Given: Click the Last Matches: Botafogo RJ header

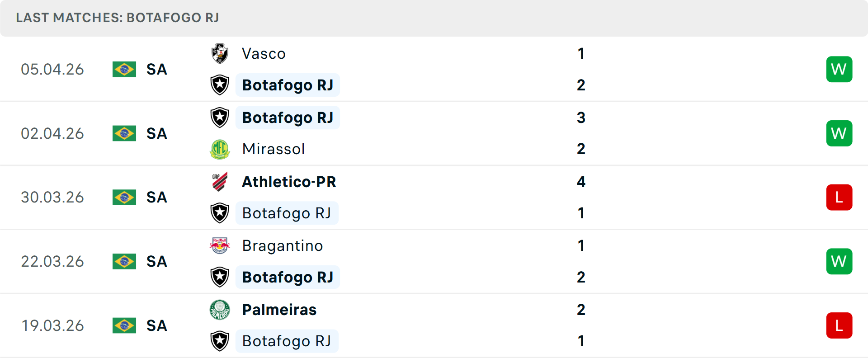Looking at the screenshot, I should tap(118, 18).
